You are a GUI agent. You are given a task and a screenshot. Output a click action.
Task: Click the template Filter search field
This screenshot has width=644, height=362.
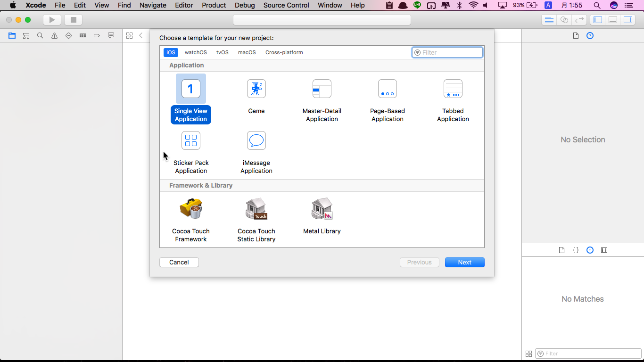click(x=447, y=52)
